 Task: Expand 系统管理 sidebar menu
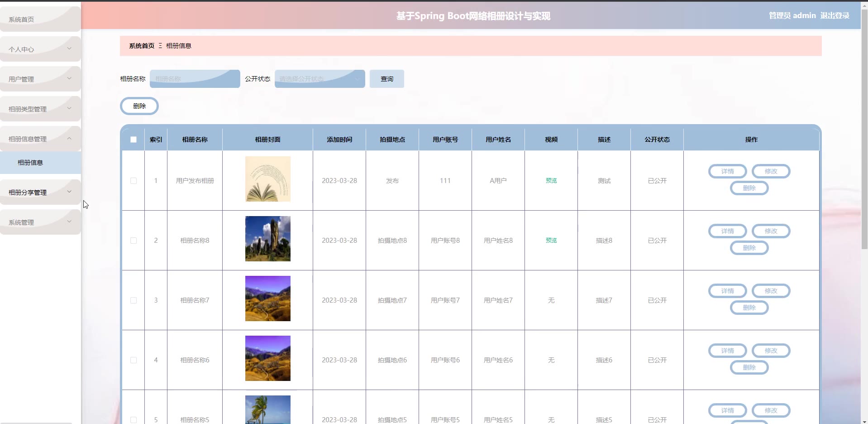pos(40,222)
